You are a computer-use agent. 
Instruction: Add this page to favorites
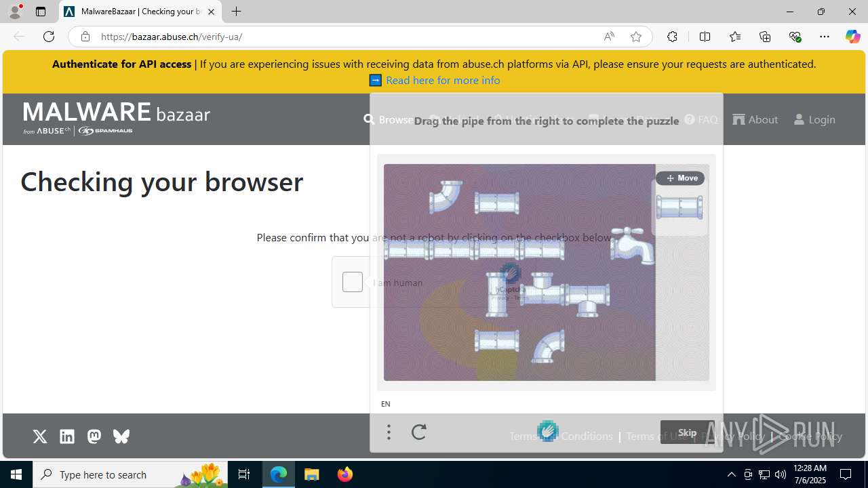[x=636, y=37]
